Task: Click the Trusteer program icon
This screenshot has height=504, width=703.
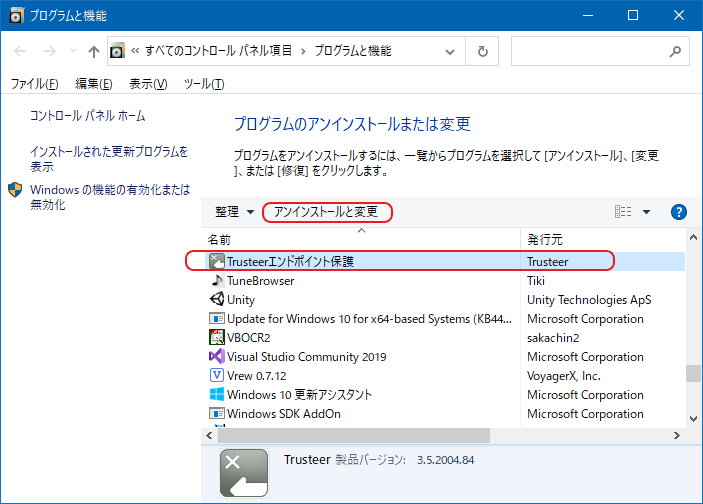Action: (x=217, y=261)
